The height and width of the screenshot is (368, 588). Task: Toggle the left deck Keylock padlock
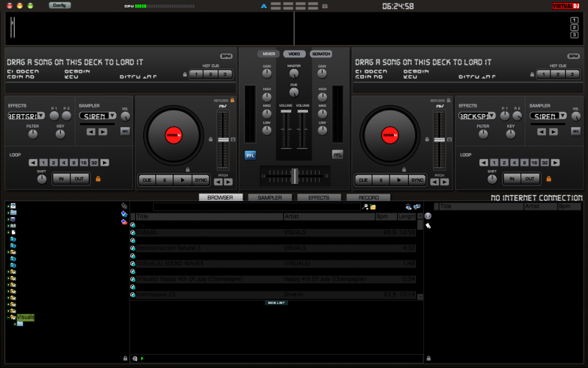pos(232,100)
